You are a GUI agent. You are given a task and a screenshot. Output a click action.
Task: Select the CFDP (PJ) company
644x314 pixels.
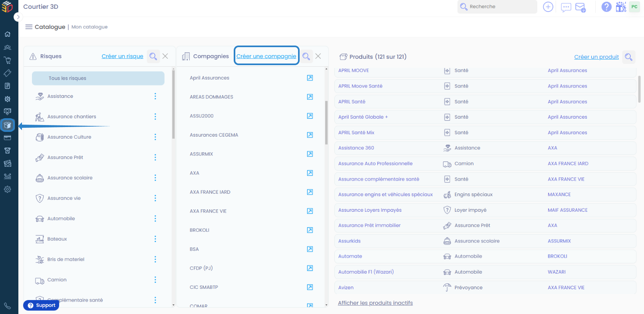(x=201, y=268)
